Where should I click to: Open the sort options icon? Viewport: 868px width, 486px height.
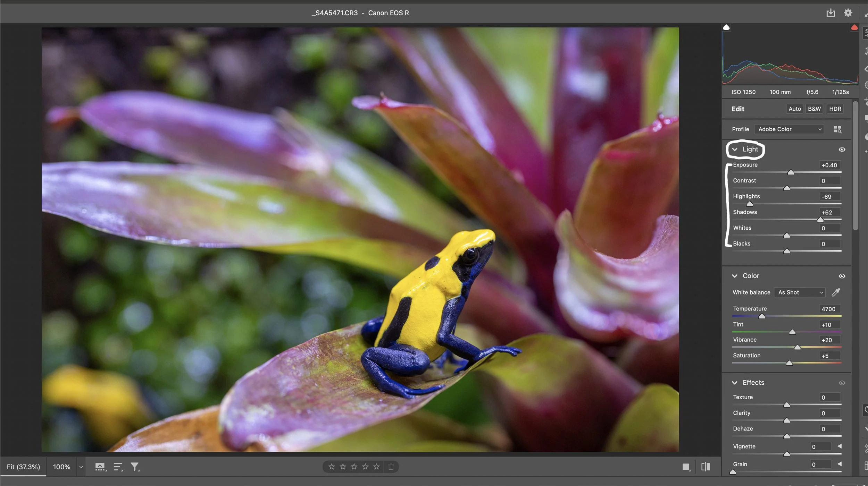pos(118,467)
